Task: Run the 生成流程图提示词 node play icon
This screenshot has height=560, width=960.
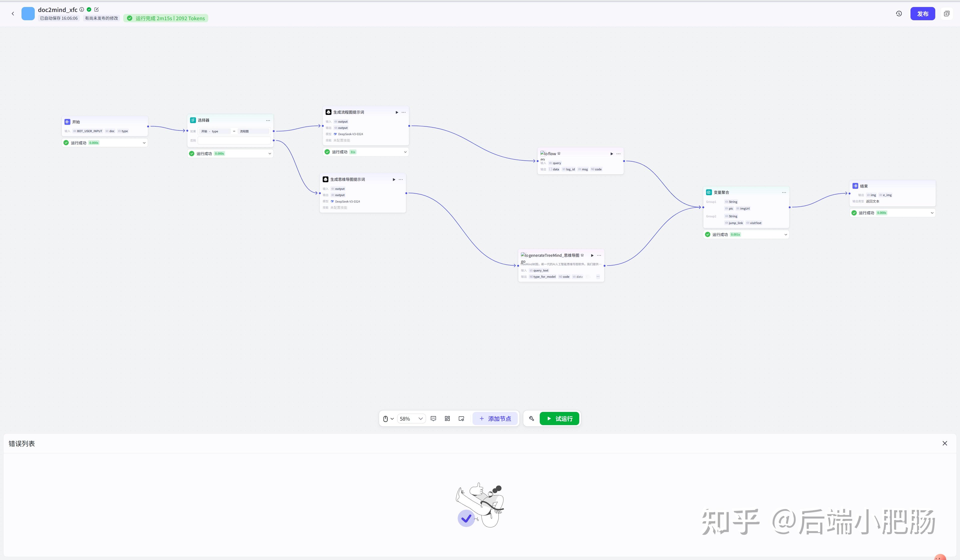Action: (396, 112)
